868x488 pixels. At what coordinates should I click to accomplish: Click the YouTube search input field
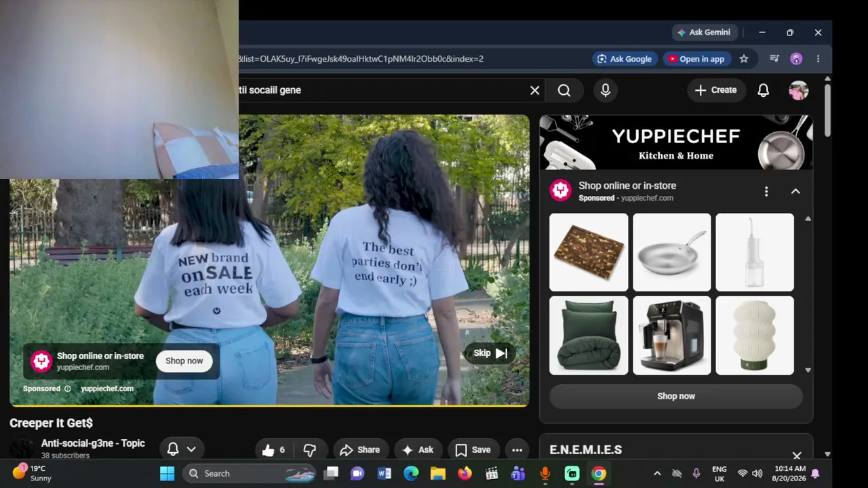382,90
